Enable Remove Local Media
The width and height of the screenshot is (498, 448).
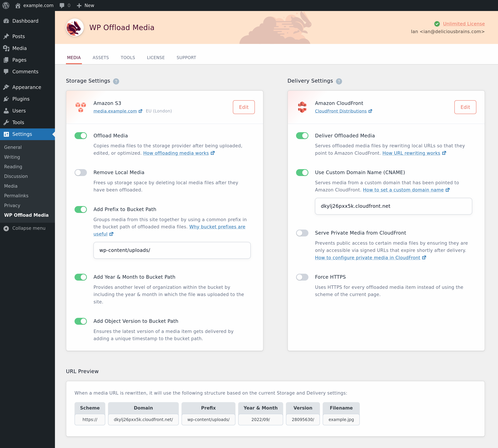pyautogui.click(x=81, y=172)
